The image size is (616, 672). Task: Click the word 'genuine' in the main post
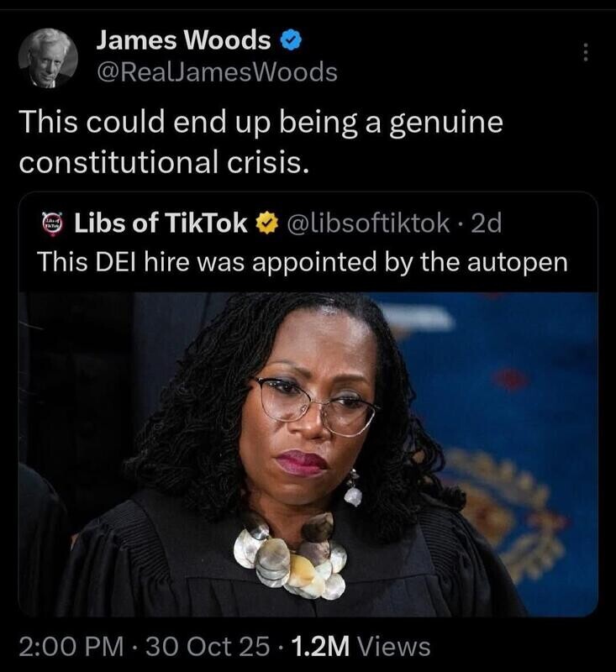(445, 123)
